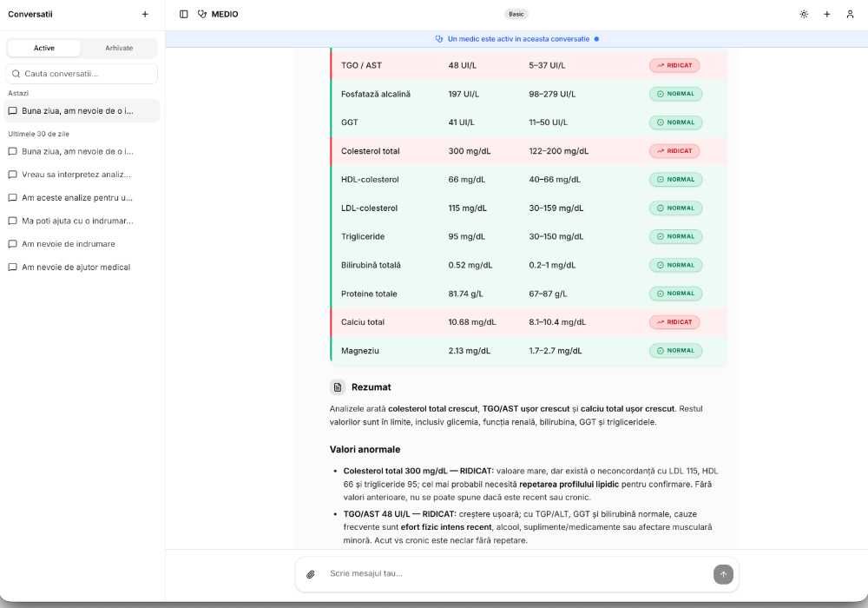Click the '122–200 mg/dL' reference range
Viewport: 868px width, 608px height.
pos(558,151)
